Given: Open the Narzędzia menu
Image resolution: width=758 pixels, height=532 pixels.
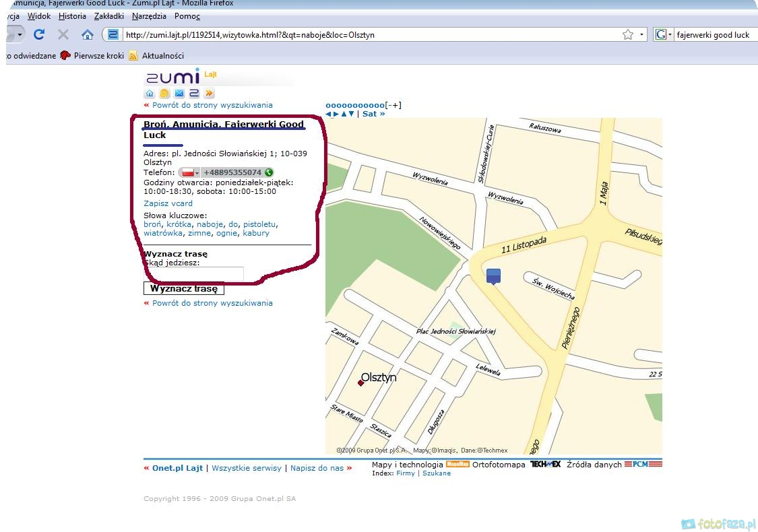Looking at the screenshot, I should coord(149,16).
